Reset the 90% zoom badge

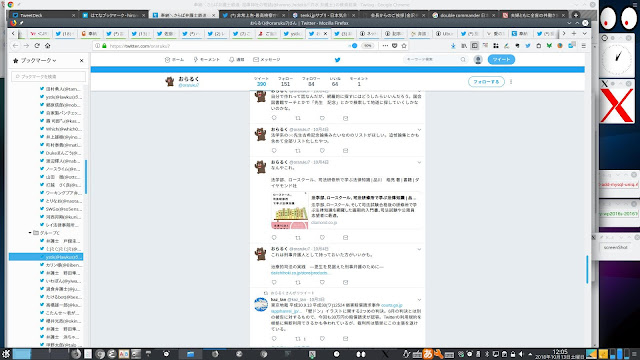coord(368,46)
